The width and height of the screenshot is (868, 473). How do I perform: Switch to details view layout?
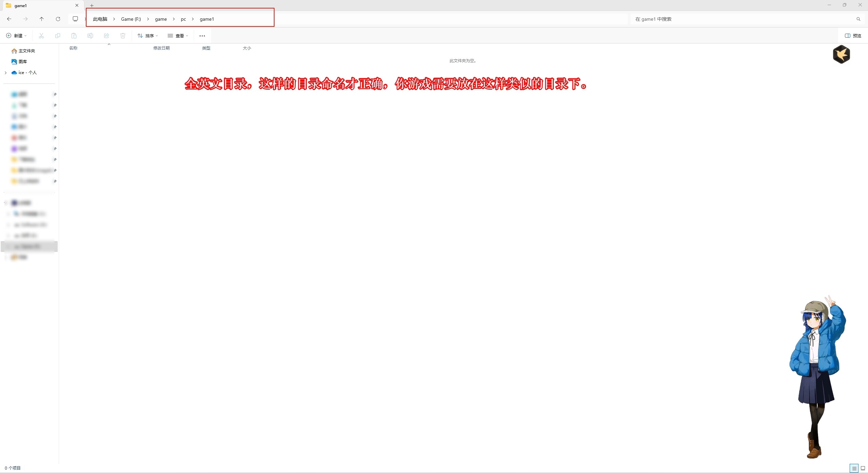pos(854,468)
